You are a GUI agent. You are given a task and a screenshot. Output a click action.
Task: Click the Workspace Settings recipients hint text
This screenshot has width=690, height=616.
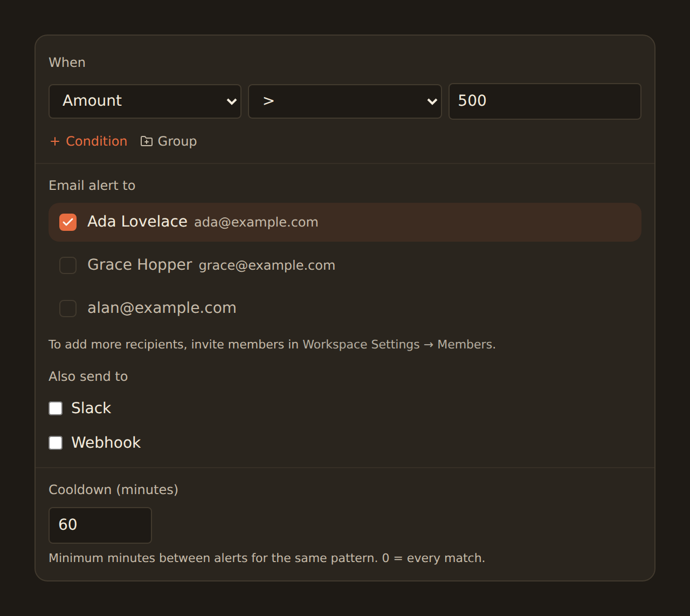[272, 345]
